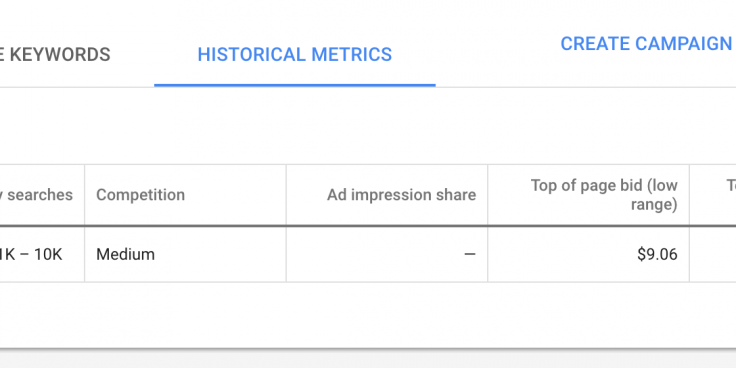The width and height of the screenshot is (736, 368).
Task: Click divider between searches and Competition headers
Action: tap(84, 195)
